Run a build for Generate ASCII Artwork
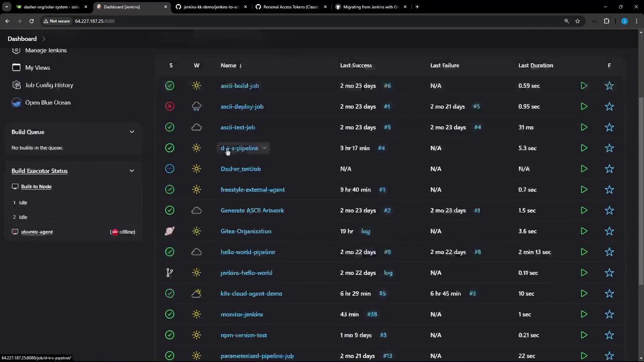 point(584,211)
